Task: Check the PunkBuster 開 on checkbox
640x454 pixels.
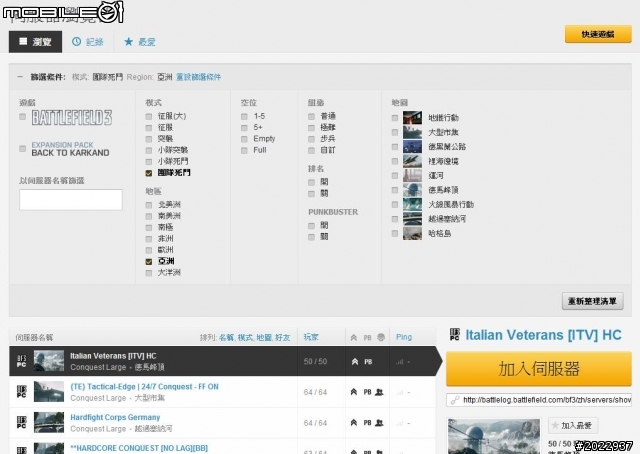Action: coord(311,225)
